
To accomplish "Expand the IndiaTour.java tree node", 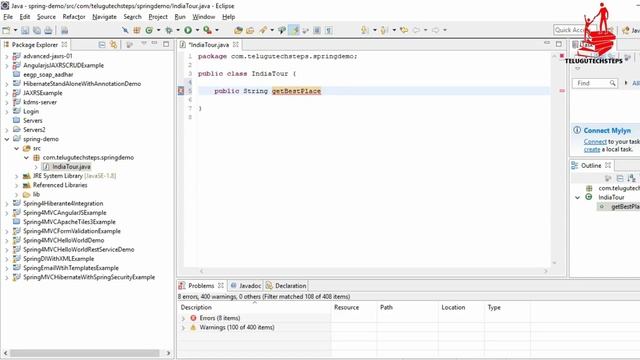I will pyautogui.click(x=36, y=167).
